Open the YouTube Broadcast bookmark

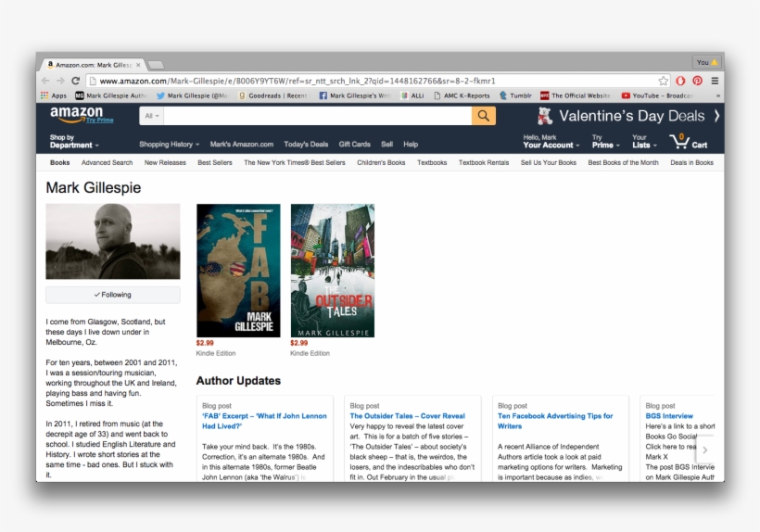(657, 95)
